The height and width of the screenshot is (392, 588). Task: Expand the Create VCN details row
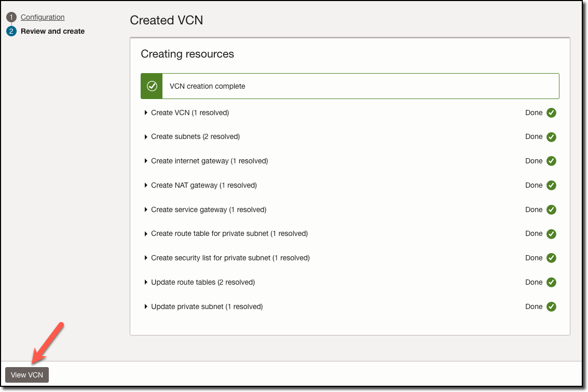[146, 113]
